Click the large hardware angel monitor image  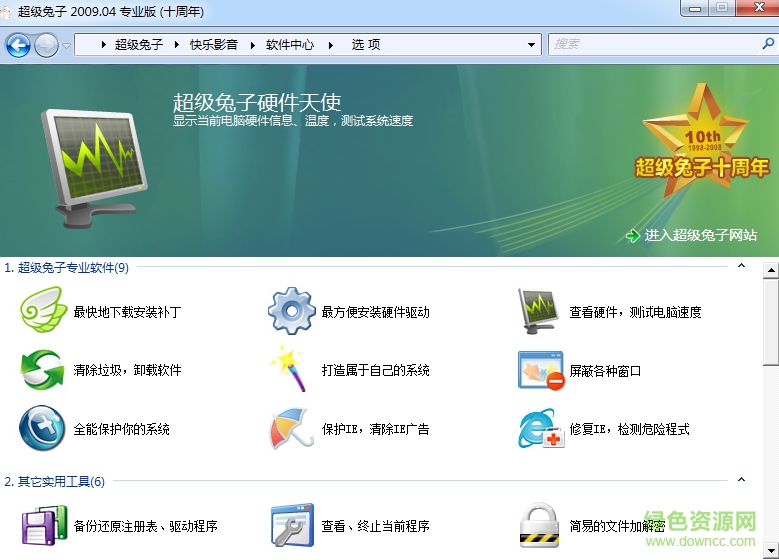click(x=94, y=168)
